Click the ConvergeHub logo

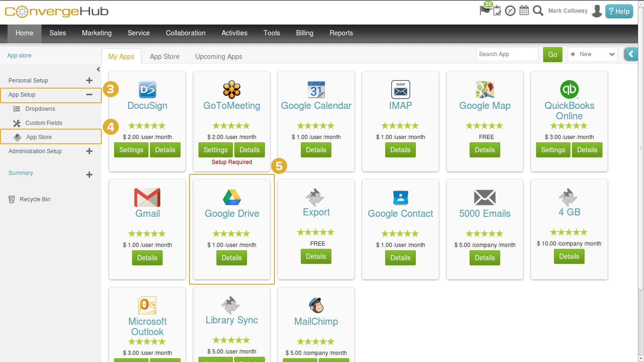pos(57,11)
